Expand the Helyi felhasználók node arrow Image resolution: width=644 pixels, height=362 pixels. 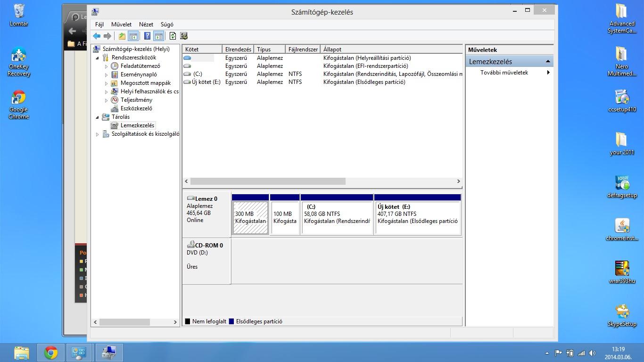107,92
